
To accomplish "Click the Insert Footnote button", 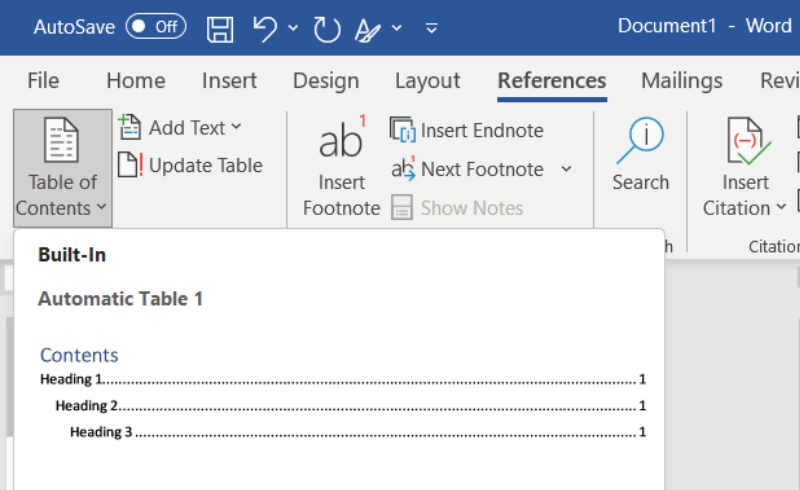I will (x=341, y=168).
